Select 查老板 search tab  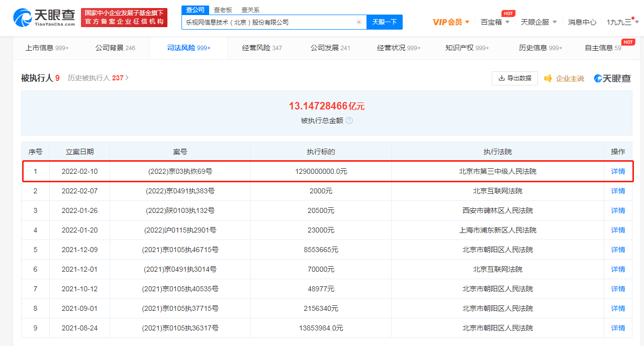coord(223,10)
